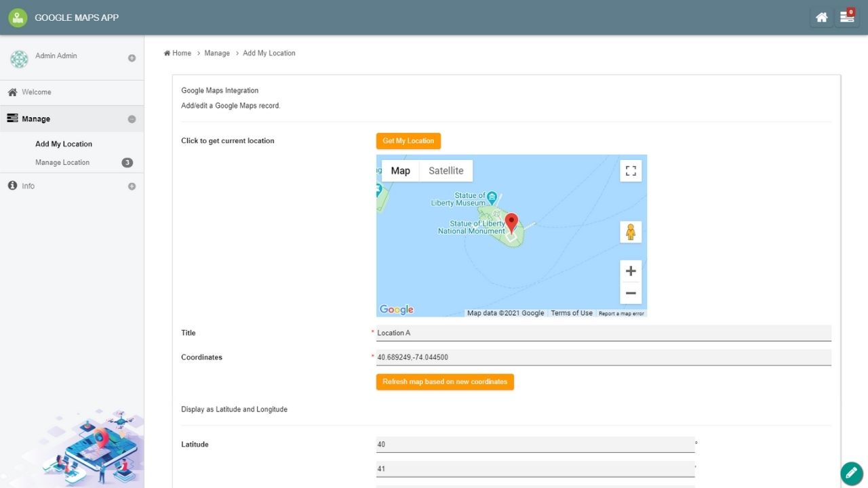Open the notifications list icon with badge
Screen dimensions: 868x488
click(x=847, y=18)
